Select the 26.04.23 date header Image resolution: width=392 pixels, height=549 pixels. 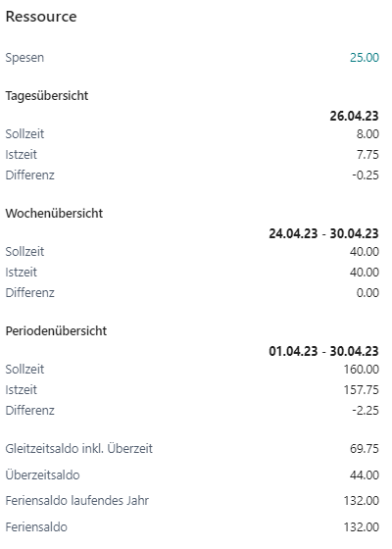(x=354, y=116)
